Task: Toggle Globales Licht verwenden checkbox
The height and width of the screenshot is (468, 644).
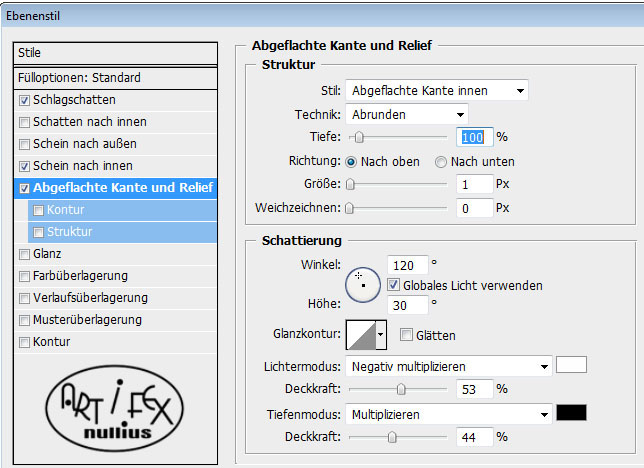Action: pyautogui.click(x=393, y=285)
